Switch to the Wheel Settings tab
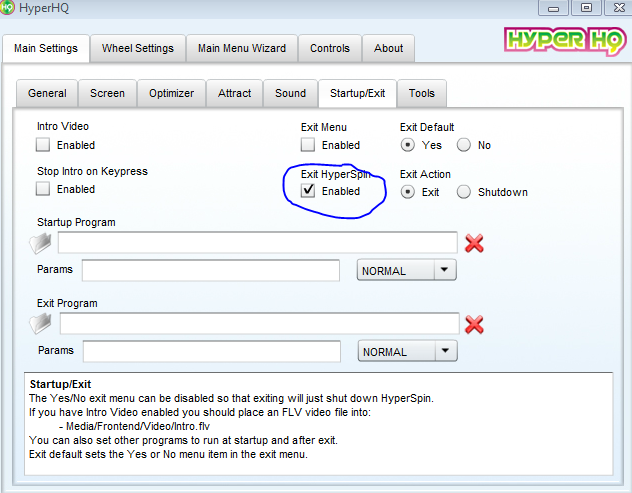This screenshot has width=632, height=493. [138, 48]
